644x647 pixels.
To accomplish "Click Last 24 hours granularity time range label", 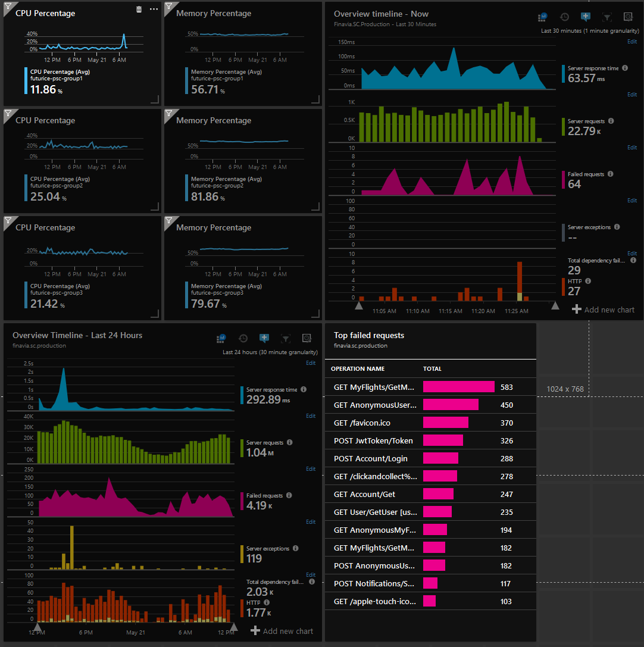I will click(270, 352).
